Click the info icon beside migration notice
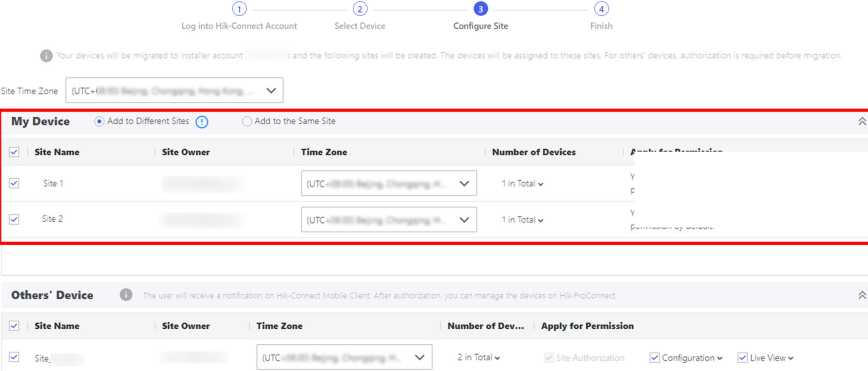Image resolution: width=868 pixels, height=371 pixels. 46,56
